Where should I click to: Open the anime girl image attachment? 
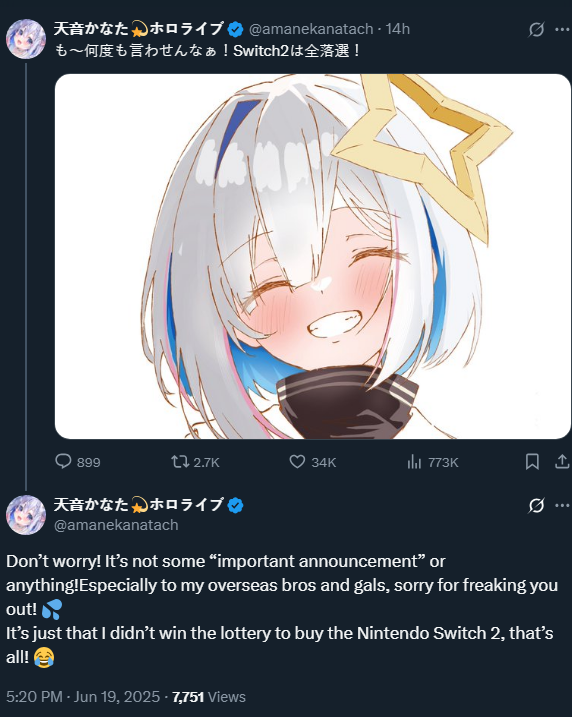click(x=313, y=256)
